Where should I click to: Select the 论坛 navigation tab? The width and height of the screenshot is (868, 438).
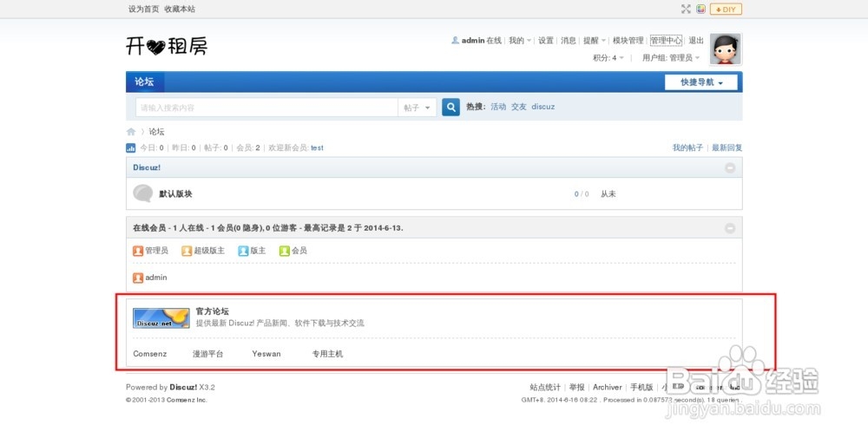[144, 82]
